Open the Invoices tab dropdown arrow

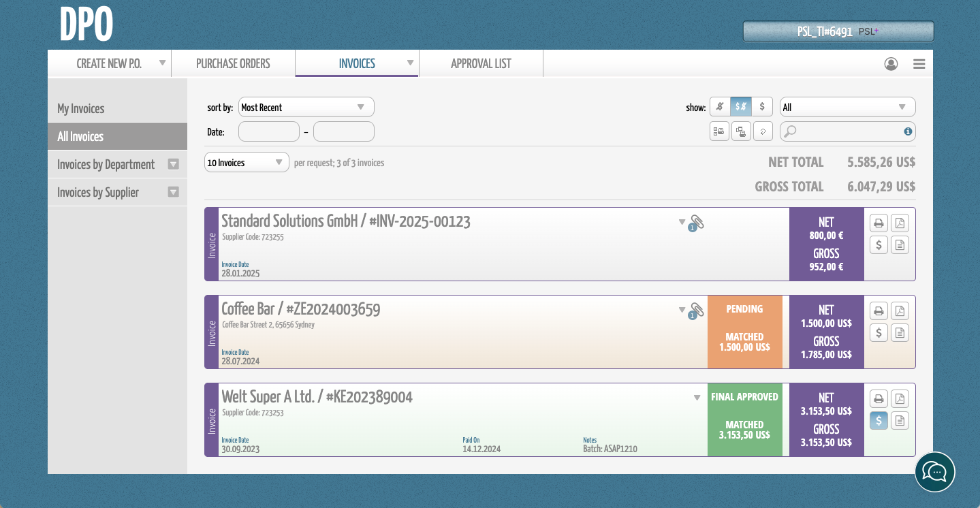pyautogui.click(x=410, y=63)
